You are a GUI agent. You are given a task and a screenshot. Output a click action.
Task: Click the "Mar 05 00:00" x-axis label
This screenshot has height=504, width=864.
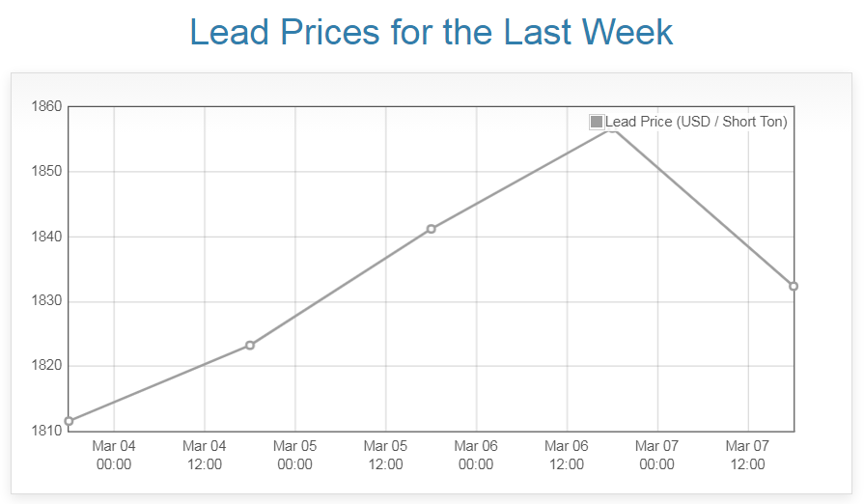[x=295, y=455]
